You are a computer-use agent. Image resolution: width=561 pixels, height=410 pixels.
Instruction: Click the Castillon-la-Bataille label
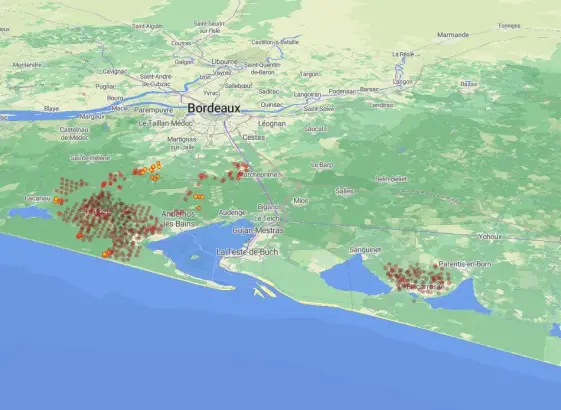pos(275,42)
